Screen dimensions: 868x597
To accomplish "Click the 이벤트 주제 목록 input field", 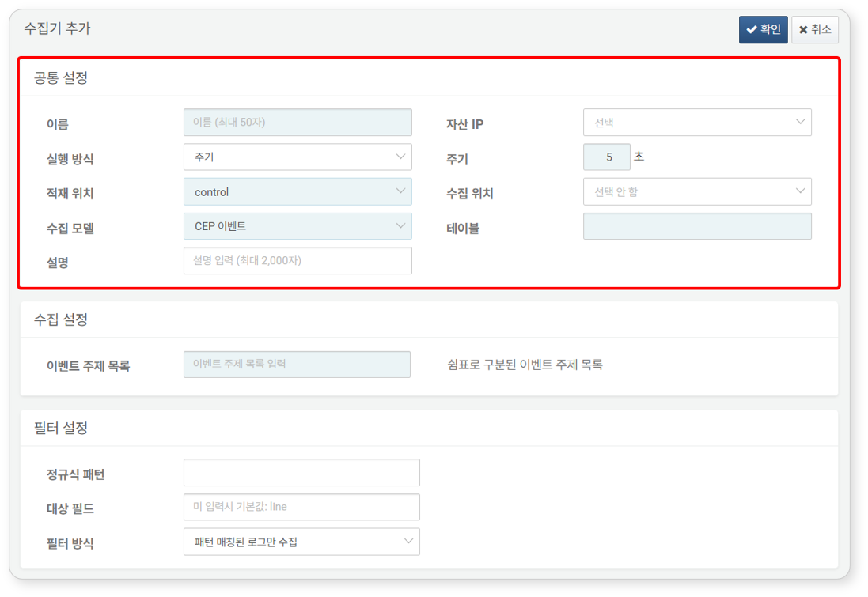I will [297, 365].
